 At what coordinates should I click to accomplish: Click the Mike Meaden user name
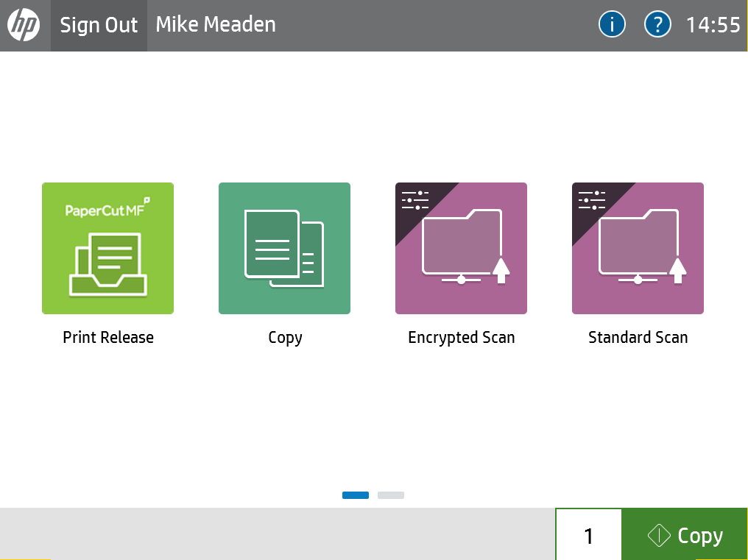[x=216, y=25]
